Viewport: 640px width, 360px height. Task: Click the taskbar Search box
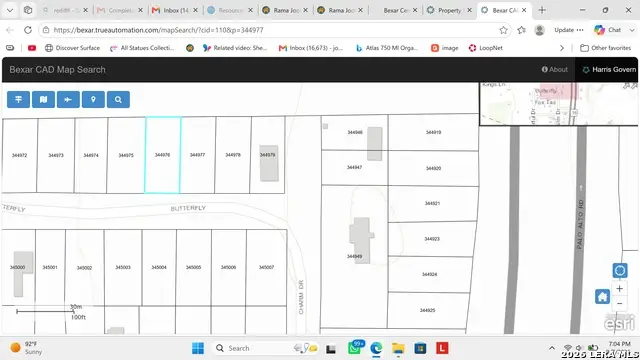(266, 348)
